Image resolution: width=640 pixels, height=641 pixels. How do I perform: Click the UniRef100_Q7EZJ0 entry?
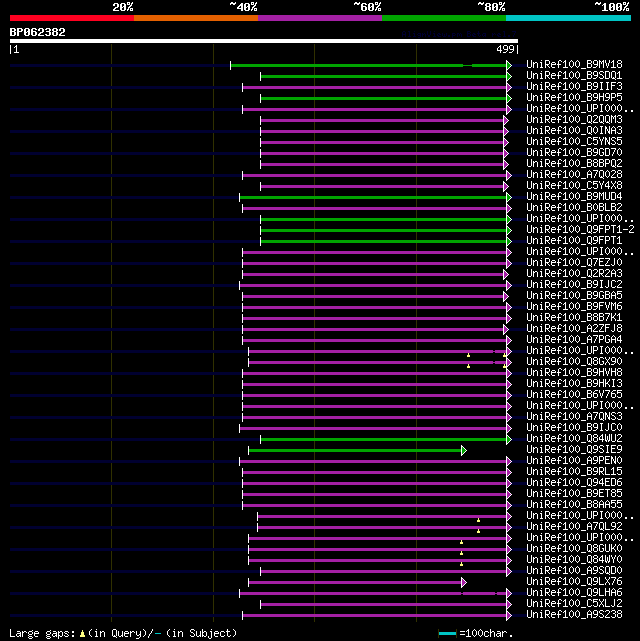(574, 262)
